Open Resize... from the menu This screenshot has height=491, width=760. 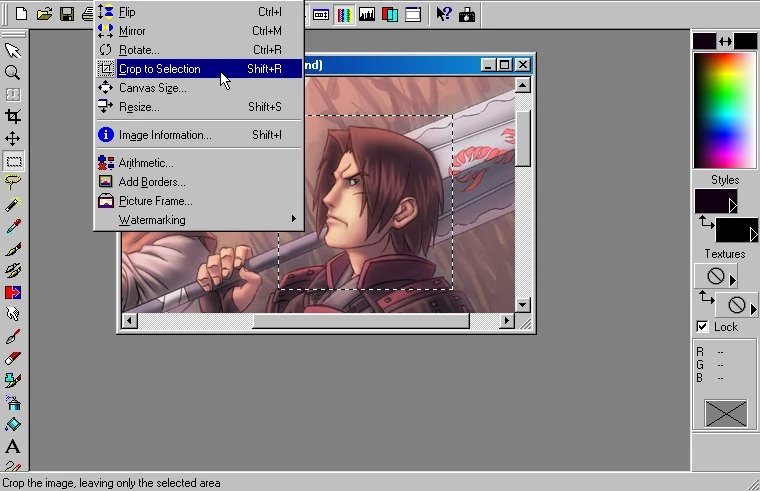pos(199,107)
